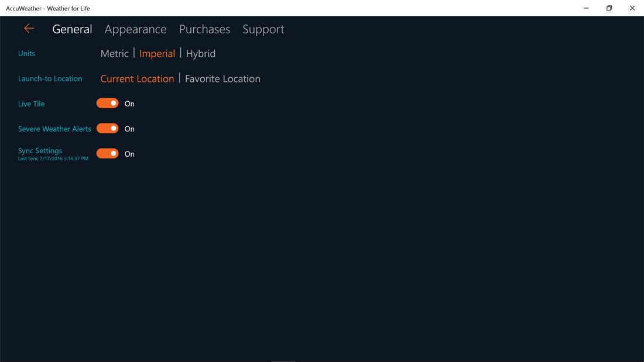Restore down the AccuWeather window

click(609, 8)
